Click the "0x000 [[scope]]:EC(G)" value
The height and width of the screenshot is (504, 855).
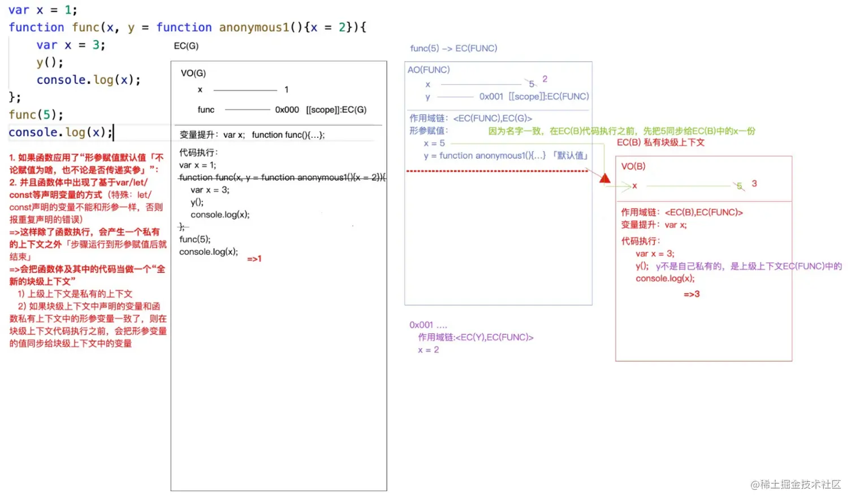point(321,110)
